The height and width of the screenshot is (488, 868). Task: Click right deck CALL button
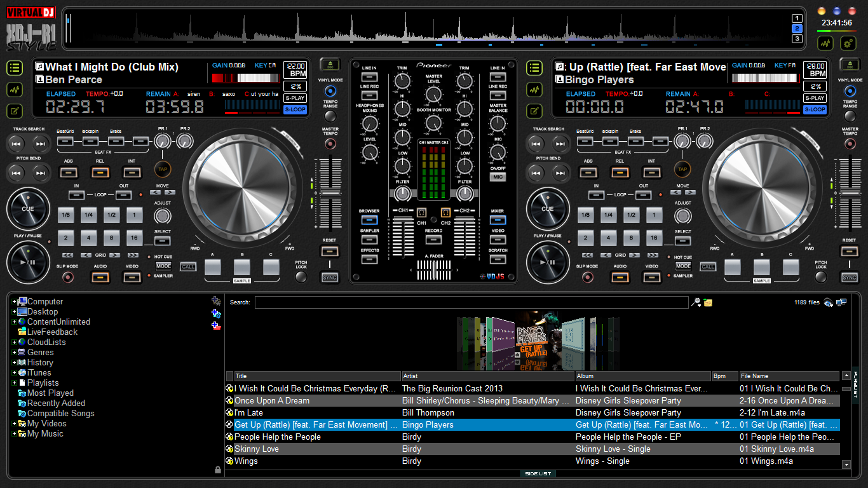708,267
